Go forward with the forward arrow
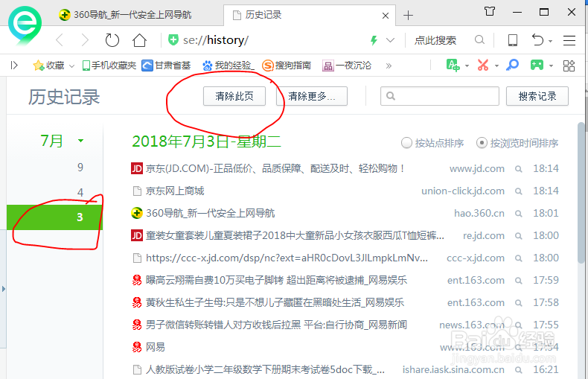 point(86,39)
